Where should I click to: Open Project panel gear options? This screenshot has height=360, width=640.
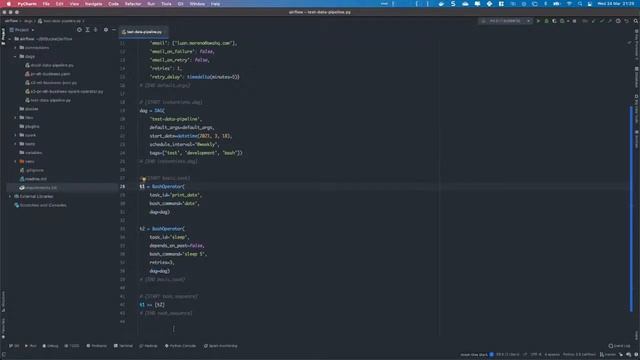pyautogui.click(x=106, y=30)
